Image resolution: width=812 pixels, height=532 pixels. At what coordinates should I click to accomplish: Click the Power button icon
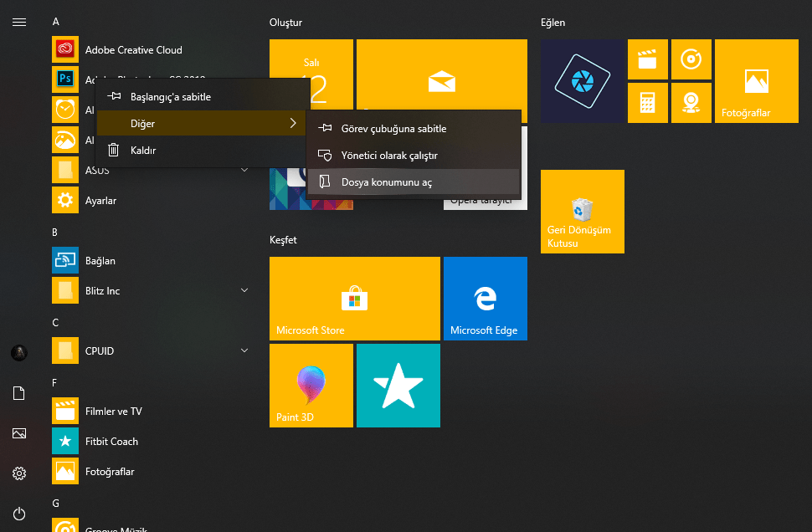click(19, 514)
